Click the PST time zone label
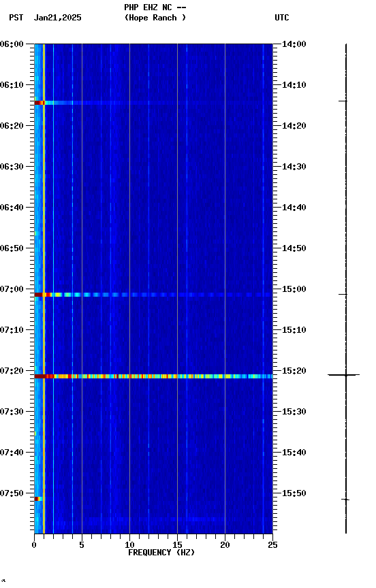The width and height of the screenshot is (376, 588). (16, 18)
